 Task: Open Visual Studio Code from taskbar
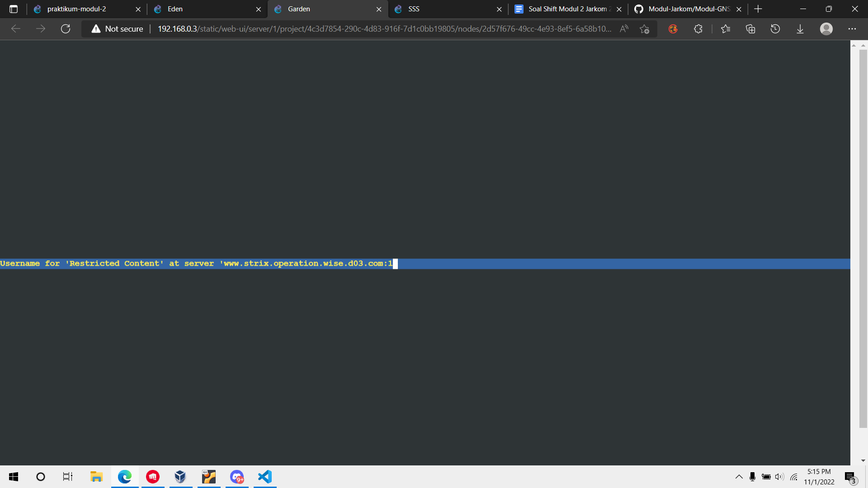pos(265,477)
